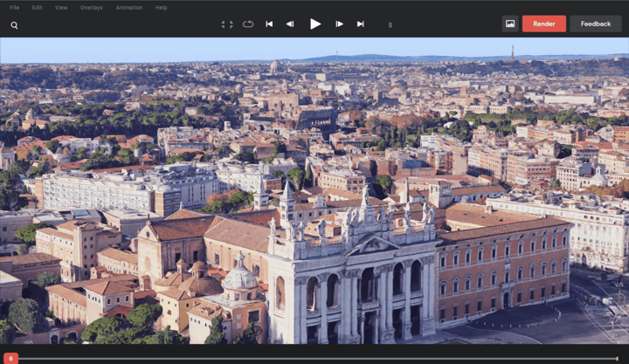
Task: Toggle the fullscreen preview icon
Action: (x=227, y=24)
